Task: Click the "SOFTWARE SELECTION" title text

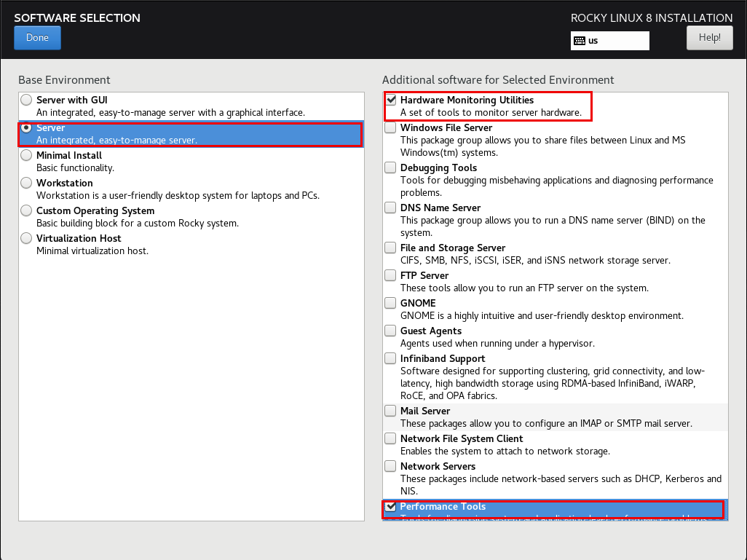Action: tap(77, 18)
